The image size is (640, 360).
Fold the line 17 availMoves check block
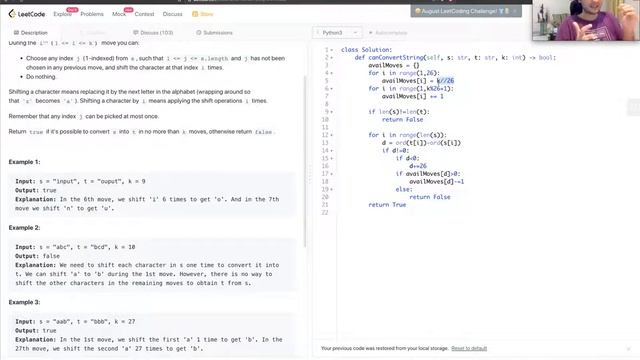tap(332, 174)
